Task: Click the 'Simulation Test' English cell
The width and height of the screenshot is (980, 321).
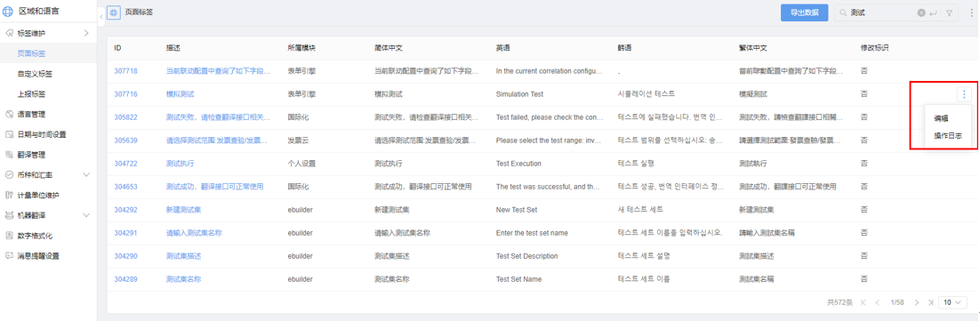Action: pos(519,94)
